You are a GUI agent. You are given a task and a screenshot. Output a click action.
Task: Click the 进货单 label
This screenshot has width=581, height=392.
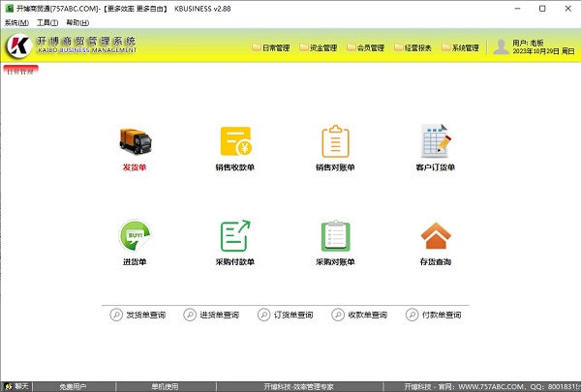click(135, 262)
